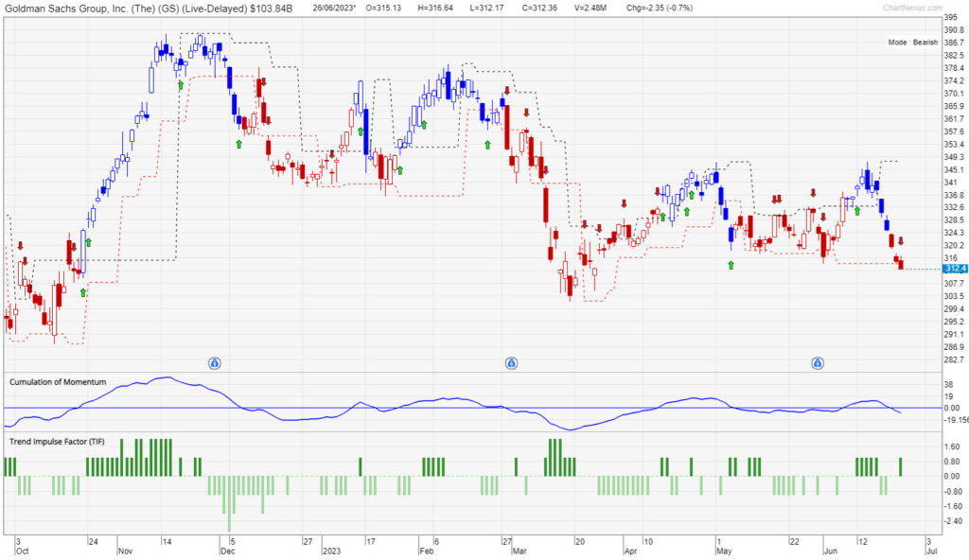
Task: Click the 320.2 price axis label
Action: point(954,245)
